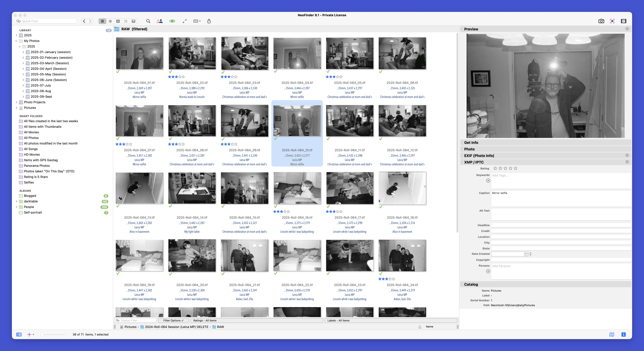Switch to list view in the toolbar

pos(110,21)
